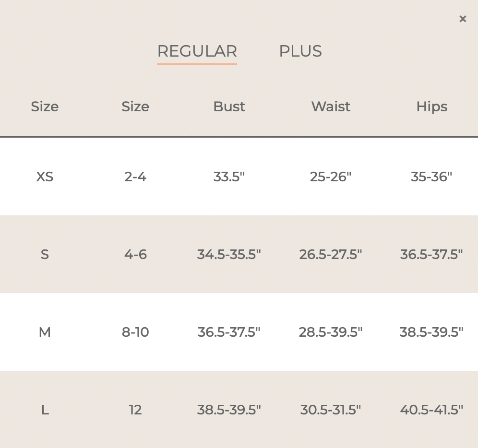The image size is (478, 448).
Task: Click the 34.5-35.5" bust value for S
Action: click(x=229, y=254)
